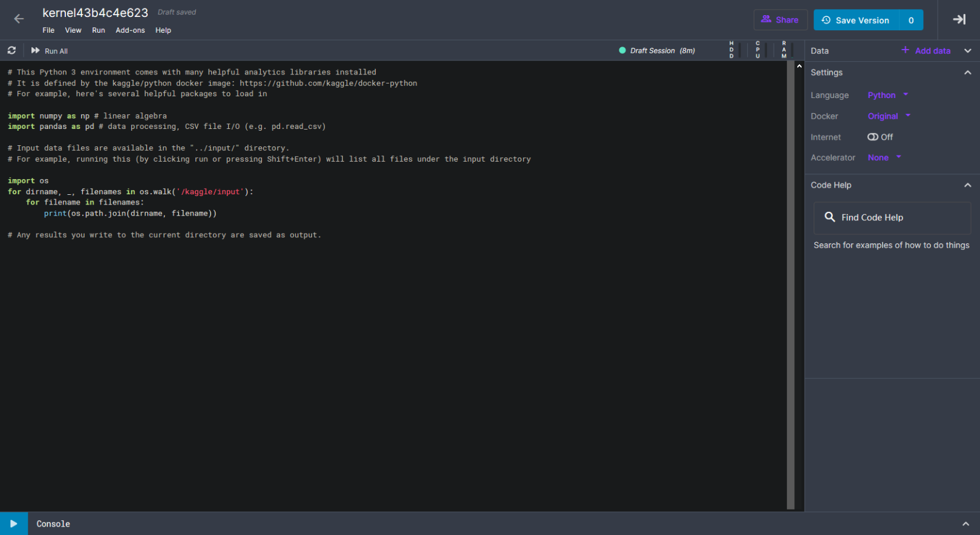This screenshot has height=535, width=980.
Task: Click the CPU usage indicator
Action: (760, 50)
